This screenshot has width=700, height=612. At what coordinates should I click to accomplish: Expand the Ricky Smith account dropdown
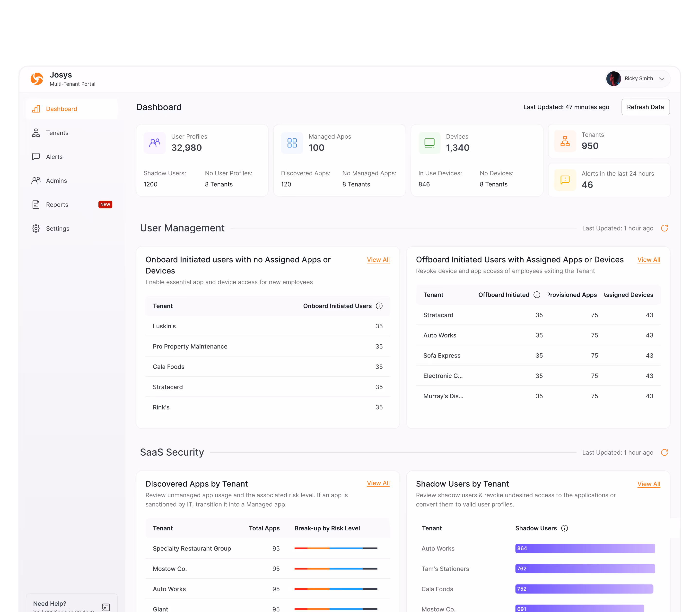click(662, 78)
